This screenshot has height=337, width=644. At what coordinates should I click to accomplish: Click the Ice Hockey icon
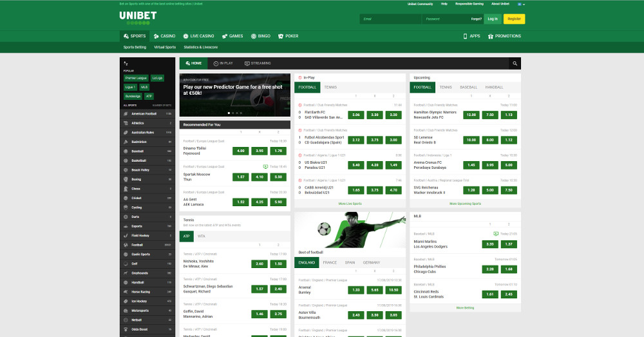pos(126,302)
